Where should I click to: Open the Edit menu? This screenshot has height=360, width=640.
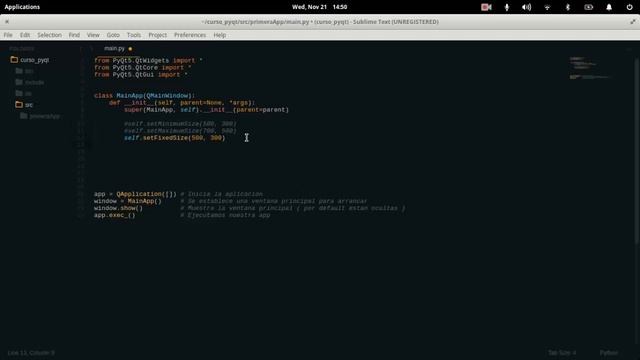click(25, 35)
